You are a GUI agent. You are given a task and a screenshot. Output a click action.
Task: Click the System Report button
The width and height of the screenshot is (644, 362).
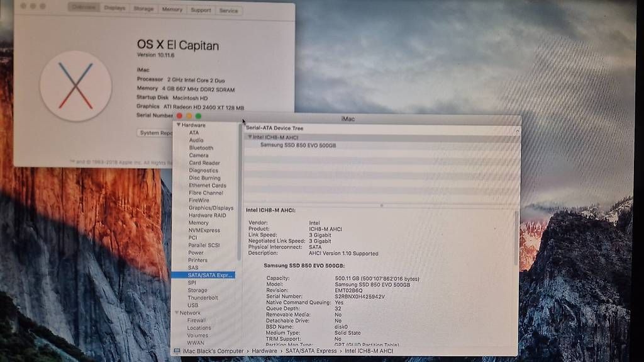point(155,133)
